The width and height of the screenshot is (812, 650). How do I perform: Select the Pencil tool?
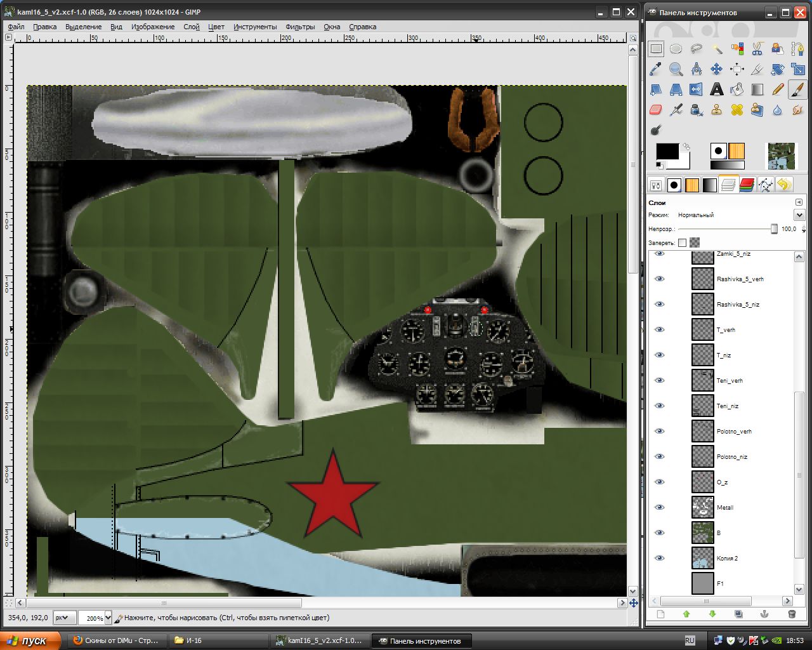point(778,90)
